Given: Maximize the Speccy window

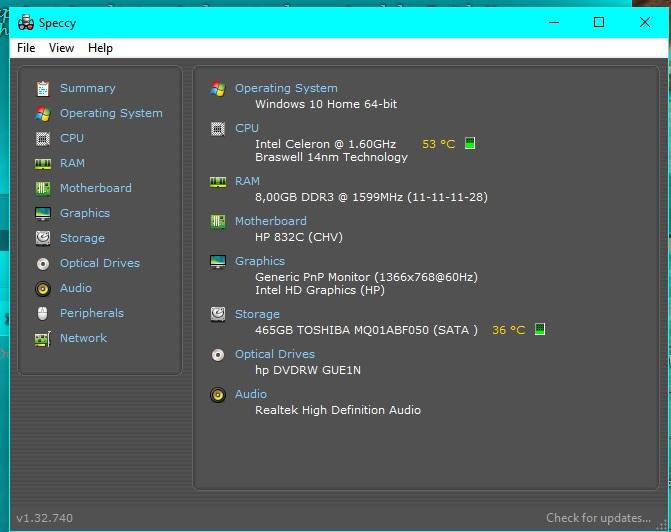Looking at the screenshot, I should [x=599, y=22].
